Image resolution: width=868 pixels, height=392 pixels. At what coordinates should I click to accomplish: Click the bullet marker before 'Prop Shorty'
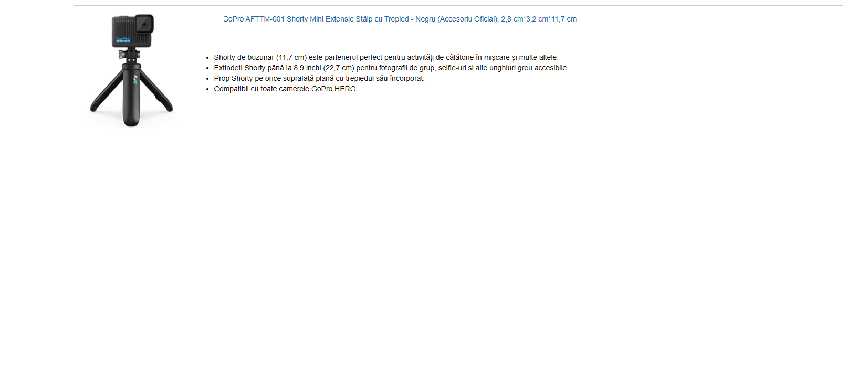click(x=207, y=79)
